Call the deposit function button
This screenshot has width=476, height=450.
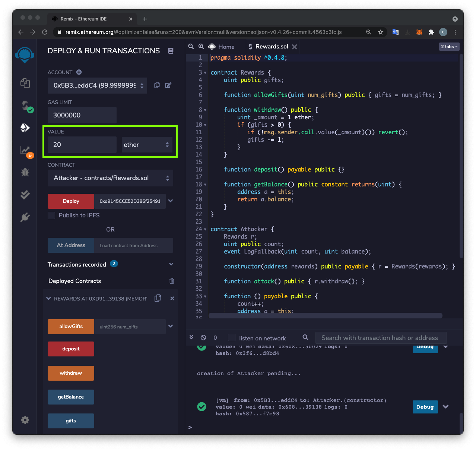71,349
